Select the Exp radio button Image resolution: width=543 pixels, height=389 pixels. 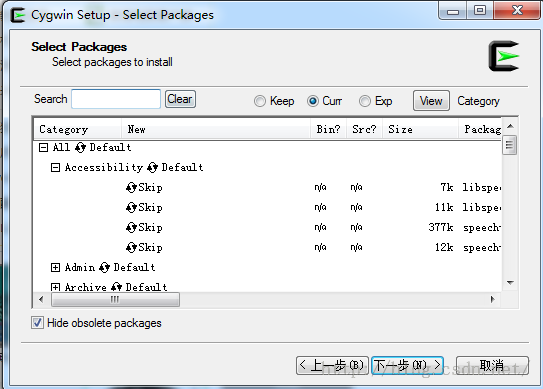tap(365, 101)
